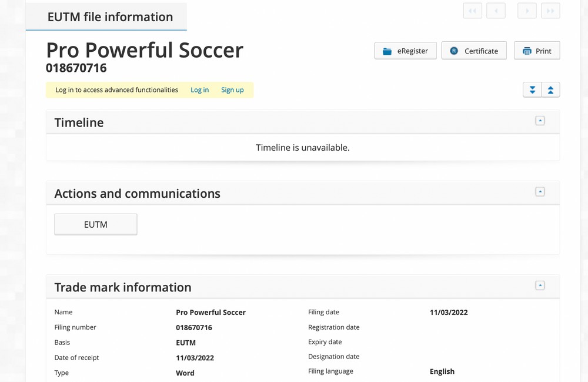Collapse the Actions and communications panel toggle
This screenshot has height=382, width=588.
[540, 192]
